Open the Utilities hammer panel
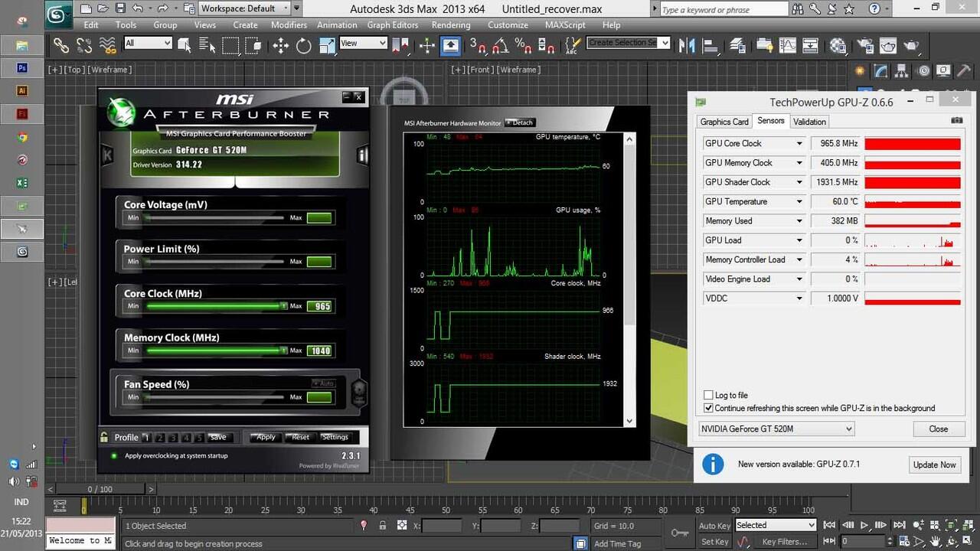Screen dimensions: 980x551 click(963, 71)
